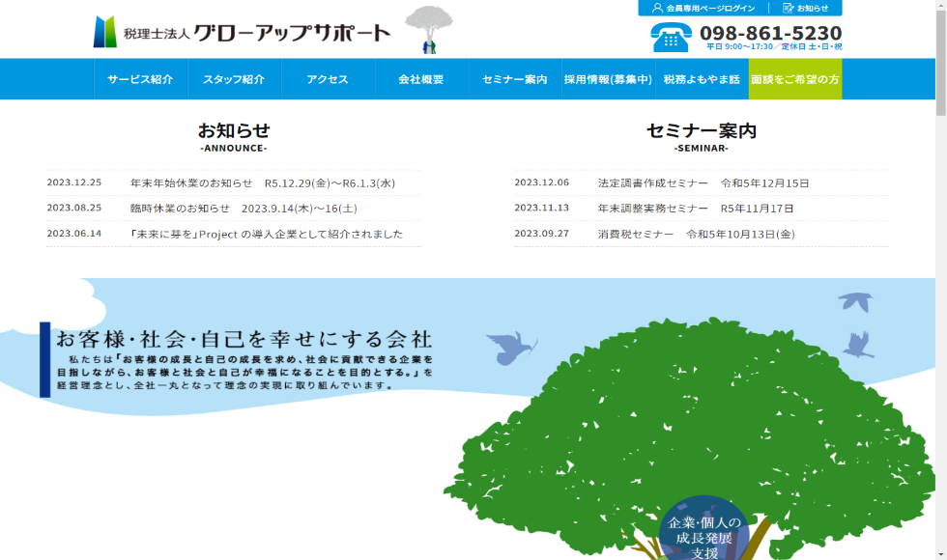The height and width of the screenshot is (560, 947).
Task: Click the グローアップサポート company logo
Action: point(242,32)
